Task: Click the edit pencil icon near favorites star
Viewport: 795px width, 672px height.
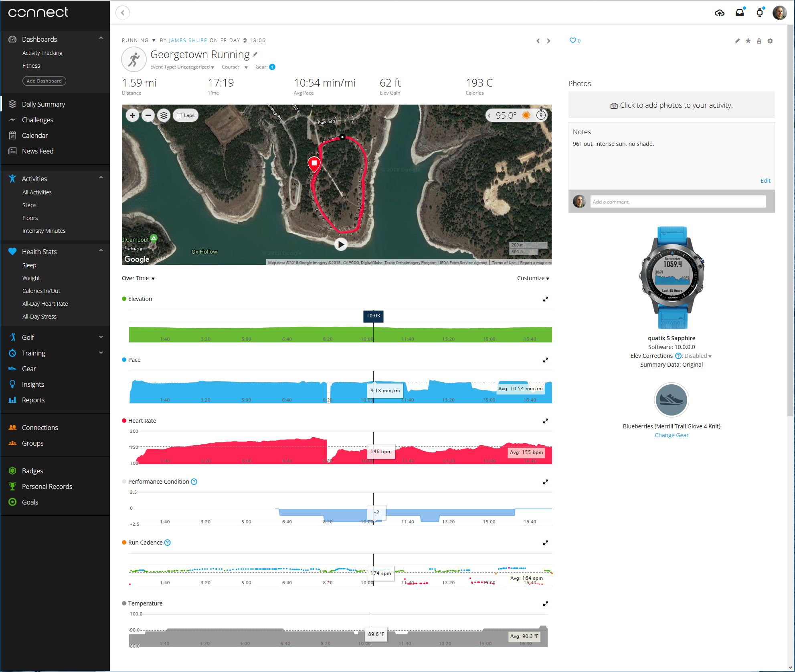Action: pyautogui.click(x=737, y=41)
